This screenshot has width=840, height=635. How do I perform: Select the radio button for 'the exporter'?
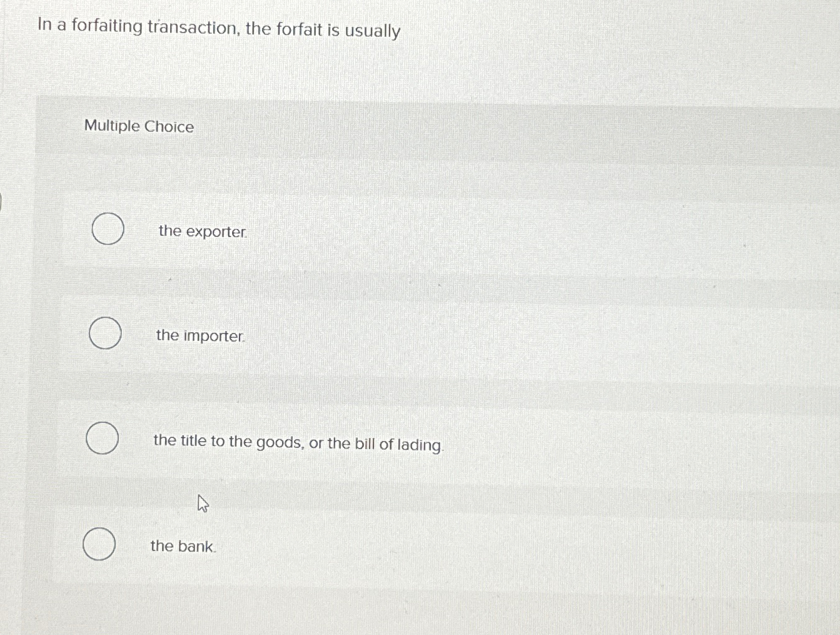[107, 229]
